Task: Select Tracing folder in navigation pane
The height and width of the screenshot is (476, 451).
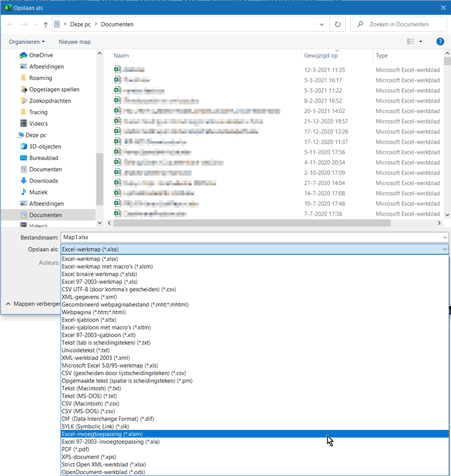Action: pos(38,112)
